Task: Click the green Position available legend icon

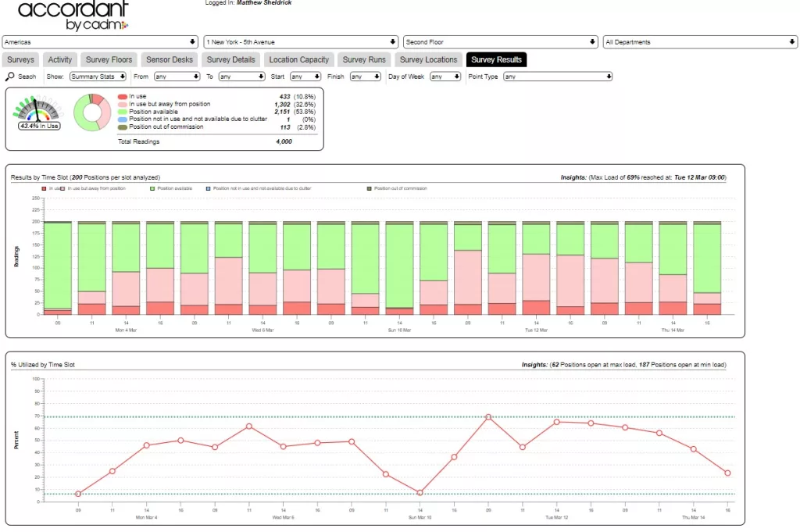Action: (121, 112)
